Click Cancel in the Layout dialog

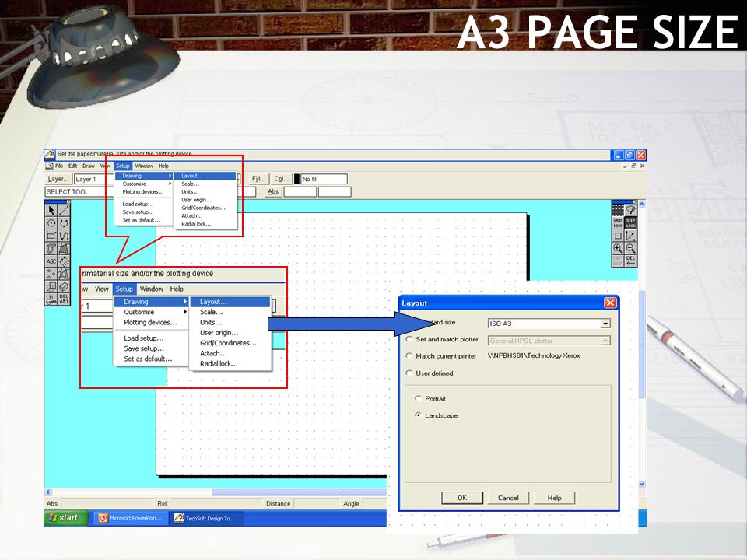click(508, 498)
